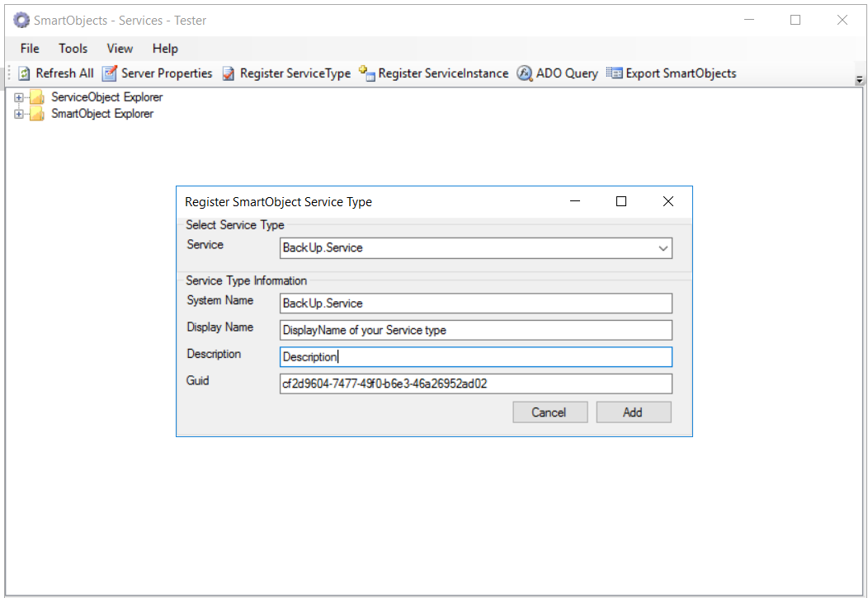Image resolution: width=868 pixels, height=598 pixels.
Task: Open the View menu
Action: tap(120, 49)
